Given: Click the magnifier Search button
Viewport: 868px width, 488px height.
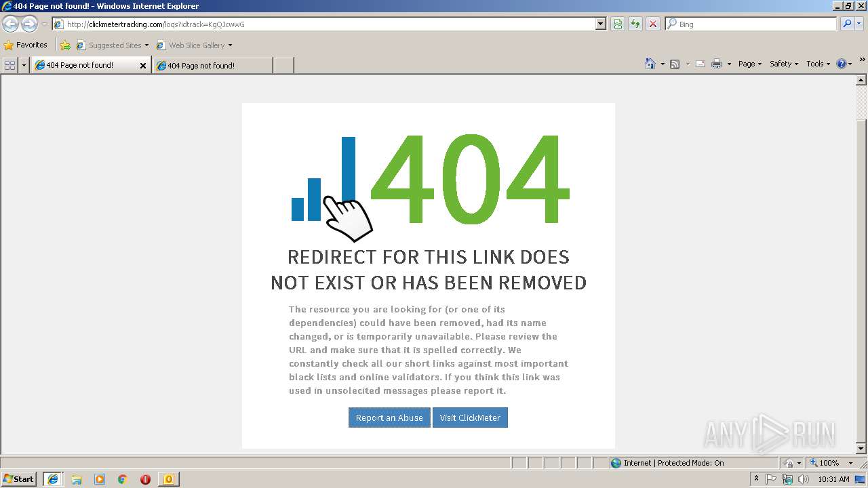Looking at the screenshot, I should [x=847, y=24].
